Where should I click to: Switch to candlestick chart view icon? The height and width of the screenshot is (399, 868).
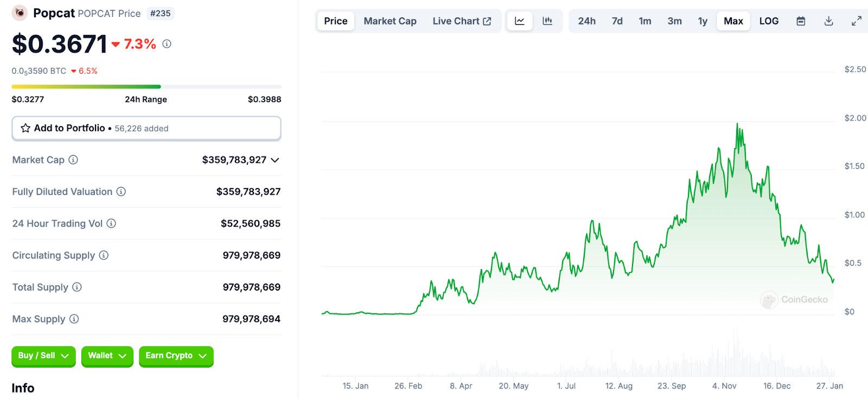pyautogui.click(x=547, y=21)
